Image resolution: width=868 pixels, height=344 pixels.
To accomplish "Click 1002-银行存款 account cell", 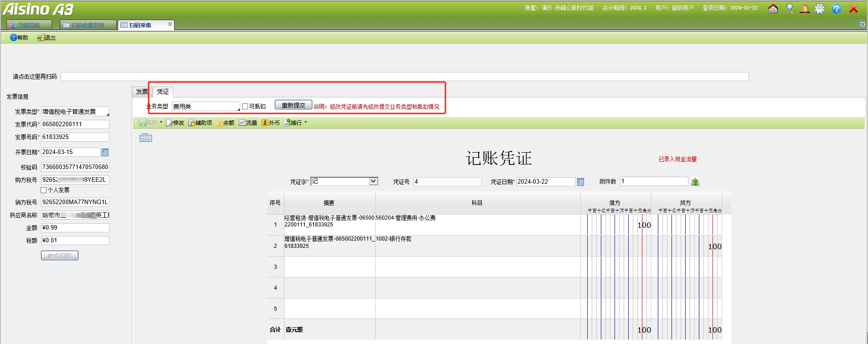I will click(x=478, y=246).
